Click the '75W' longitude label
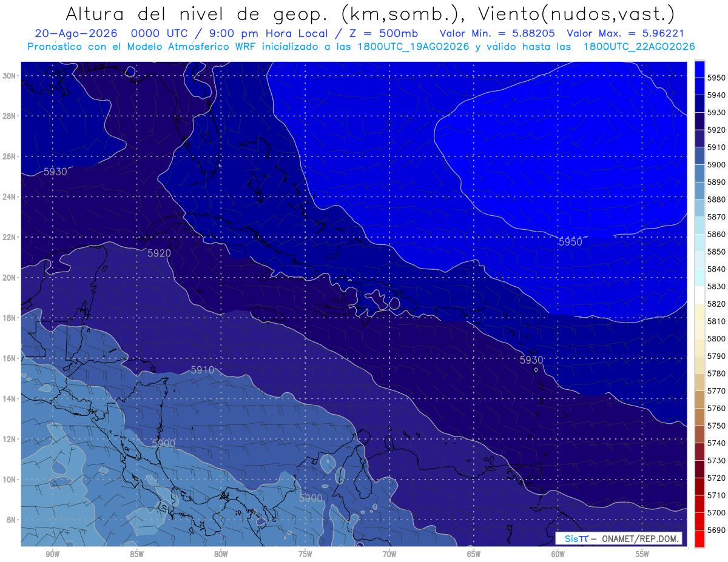Viewport: 728px width, 562px height. click(305, 554)
